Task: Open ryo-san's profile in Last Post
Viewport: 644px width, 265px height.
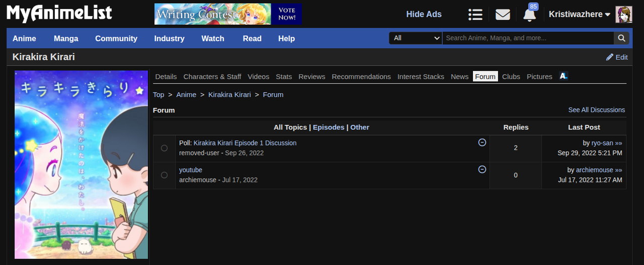Action: (602, 143)
